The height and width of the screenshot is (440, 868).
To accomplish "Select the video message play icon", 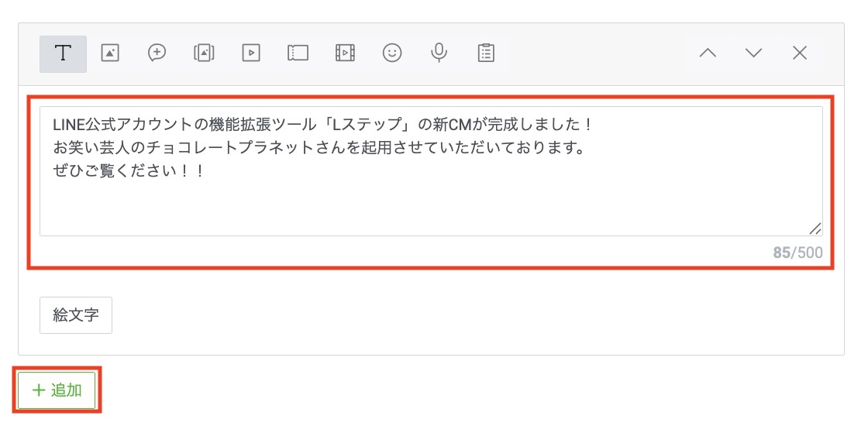I will click(251, 53).
